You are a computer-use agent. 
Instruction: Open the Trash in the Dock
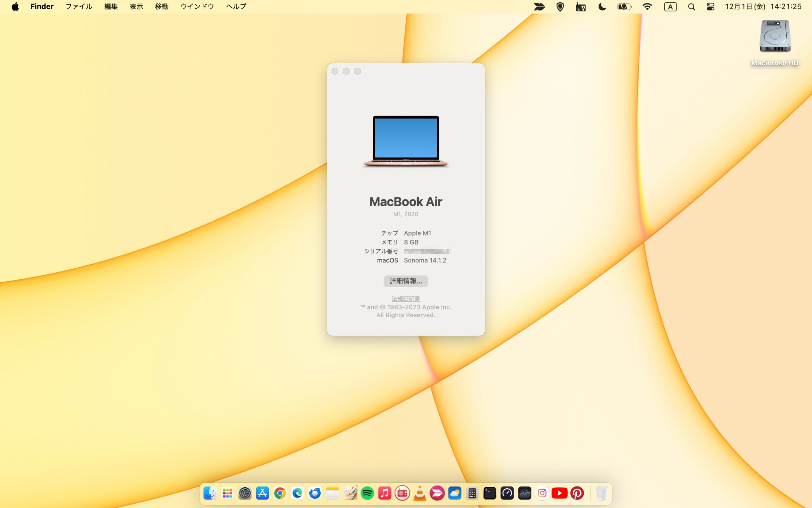pos(602,493)
